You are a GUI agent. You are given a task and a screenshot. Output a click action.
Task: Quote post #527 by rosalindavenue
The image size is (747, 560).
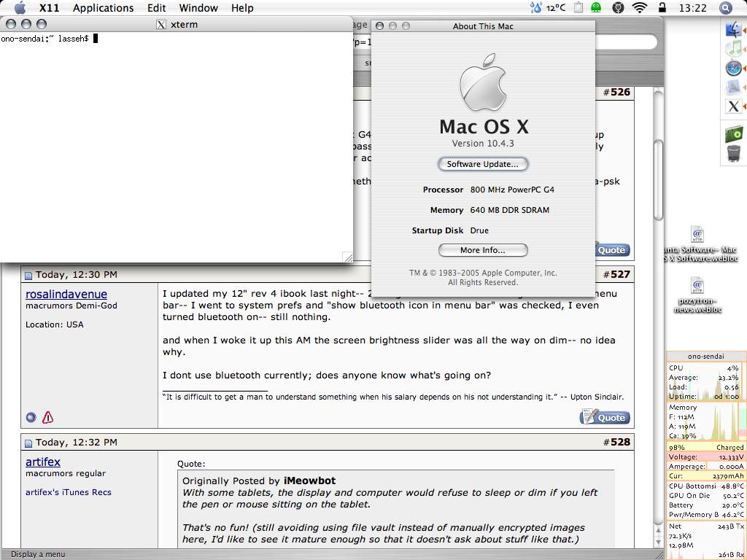[x=605, y=417]
